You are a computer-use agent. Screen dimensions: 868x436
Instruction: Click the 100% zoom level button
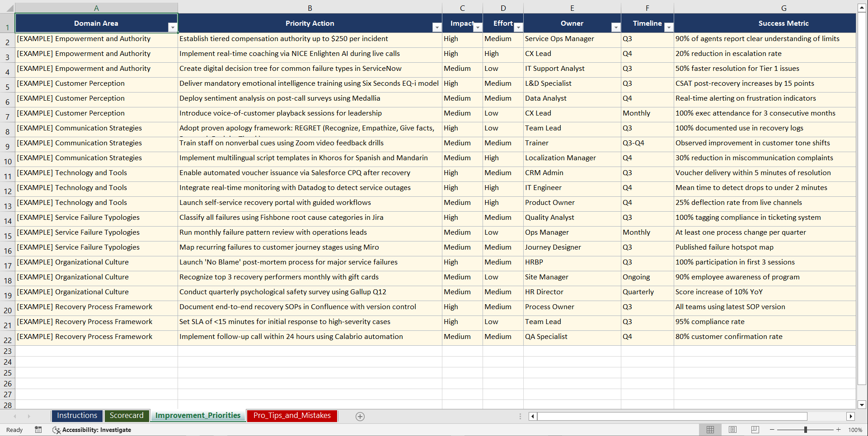coord(855,430)
